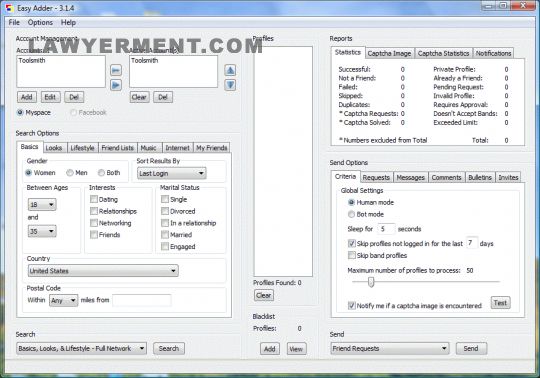Open the Search type dropdown
This screenshot has width=540, height=378.
pos(81,348)
